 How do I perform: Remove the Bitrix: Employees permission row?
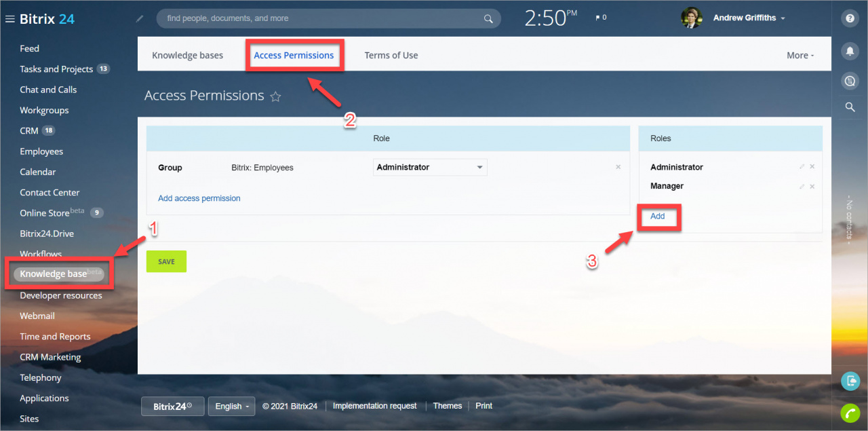618,167
